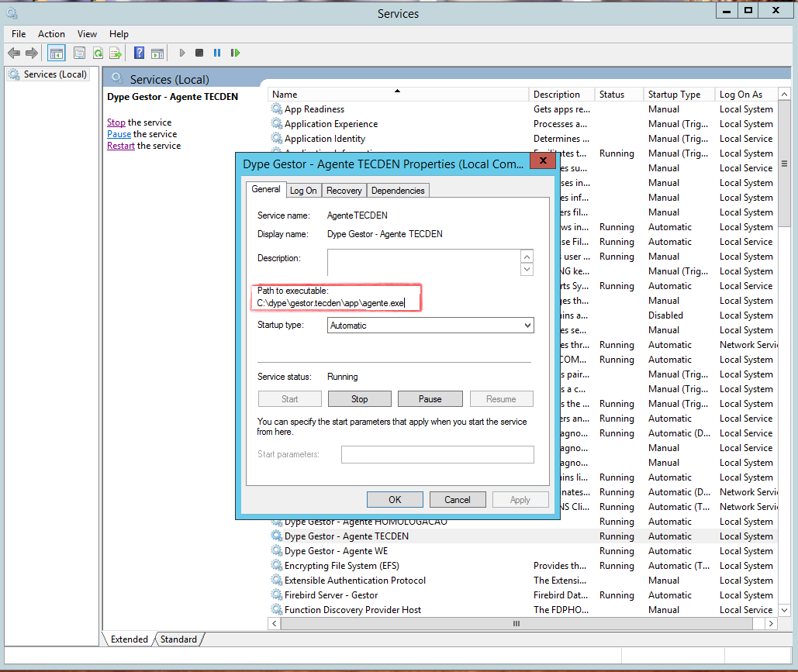Switch to the Dependencies tab
Screen dimensions: 798x672
click(398, 190)
